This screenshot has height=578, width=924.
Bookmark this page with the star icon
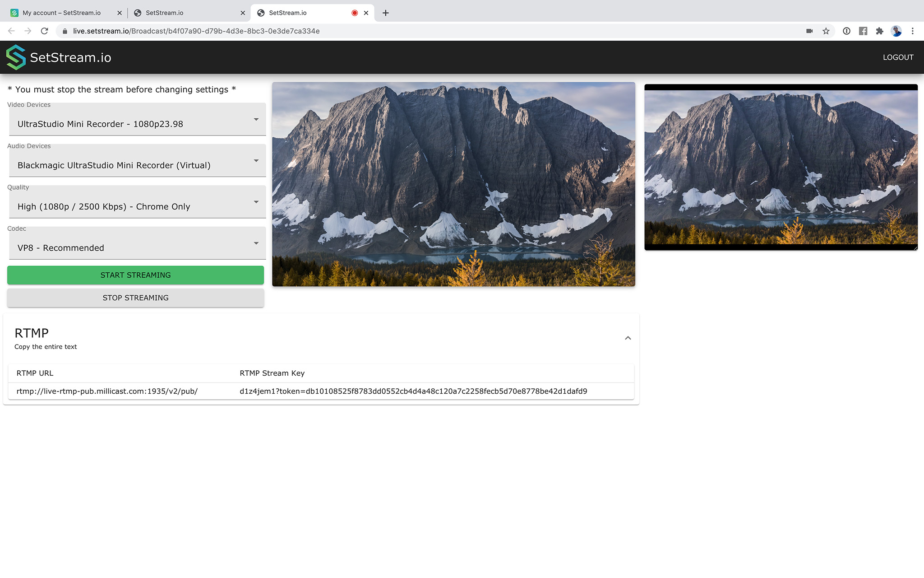(x=826, y=31)
